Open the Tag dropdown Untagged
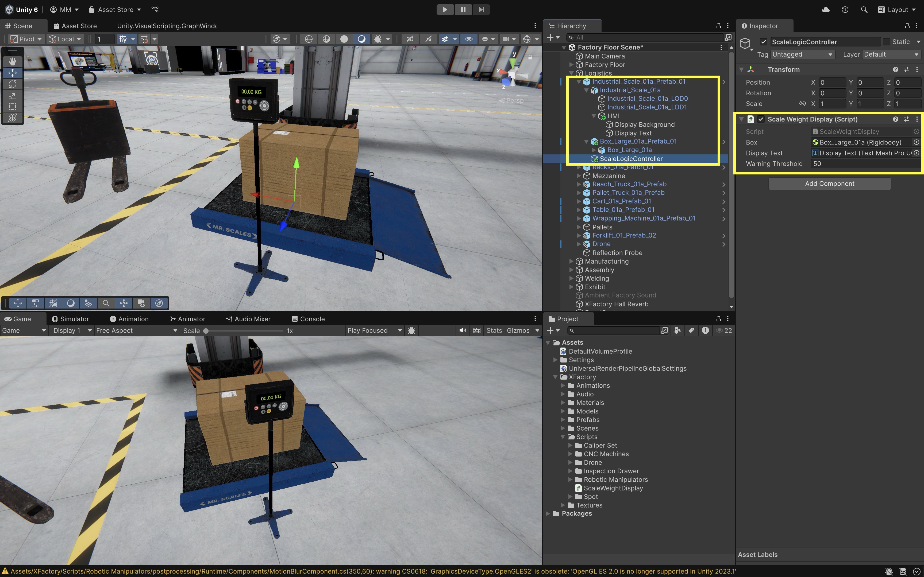 click(802, 54)
